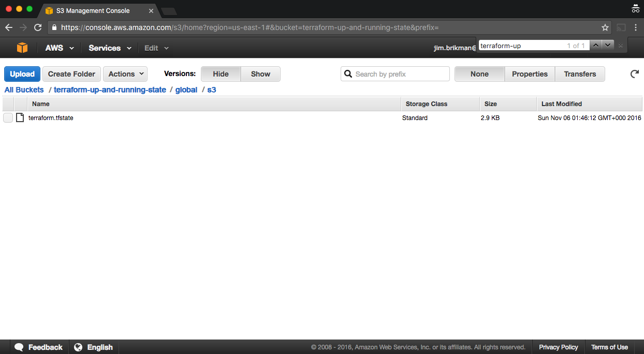
Task: Expand the Services menu
Action: (x=110, y=48)
